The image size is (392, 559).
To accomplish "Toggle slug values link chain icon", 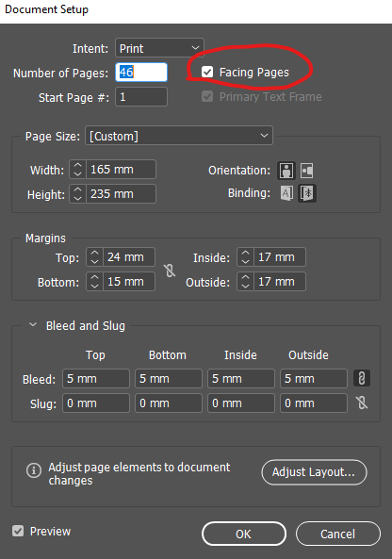I will click(x=362, y=403).
